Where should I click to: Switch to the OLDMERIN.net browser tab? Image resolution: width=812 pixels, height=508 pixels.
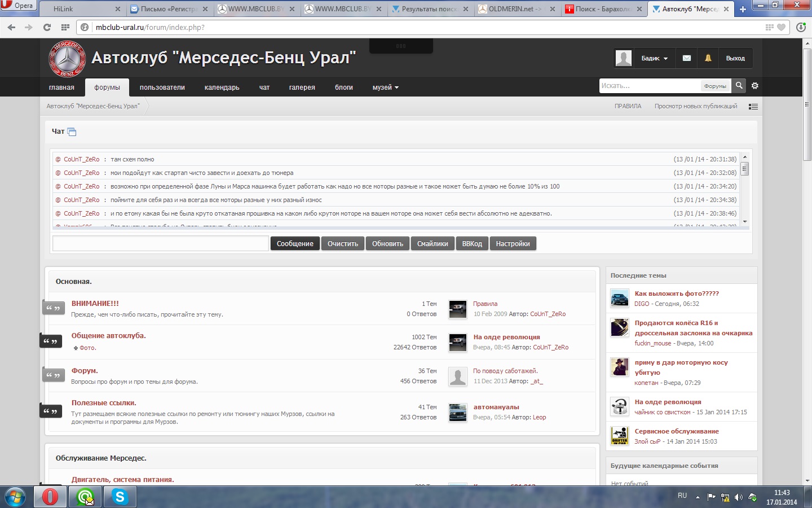click(x=514, y=9)
